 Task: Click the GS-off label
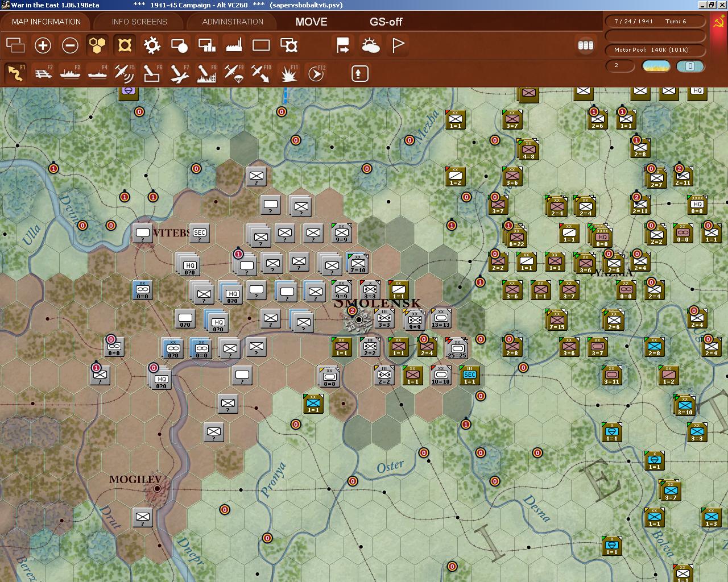[x=386, y=22]
